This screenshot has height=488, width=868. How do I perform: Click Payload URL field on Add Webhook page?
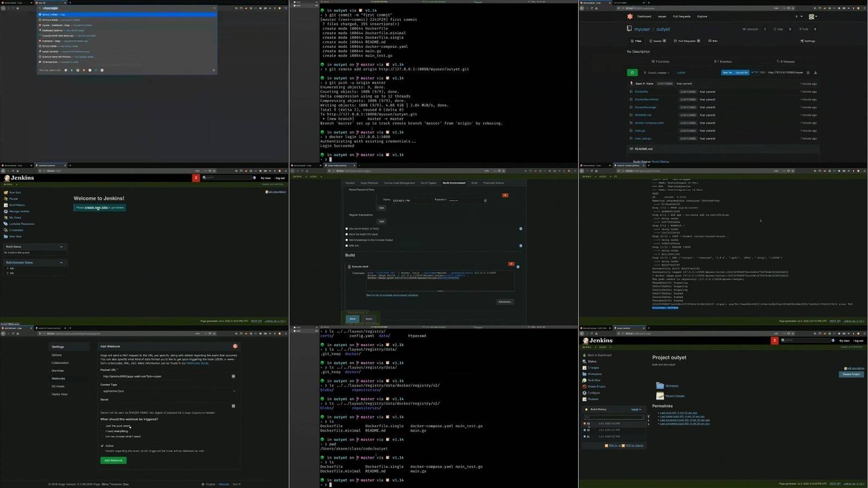(168, 376)
